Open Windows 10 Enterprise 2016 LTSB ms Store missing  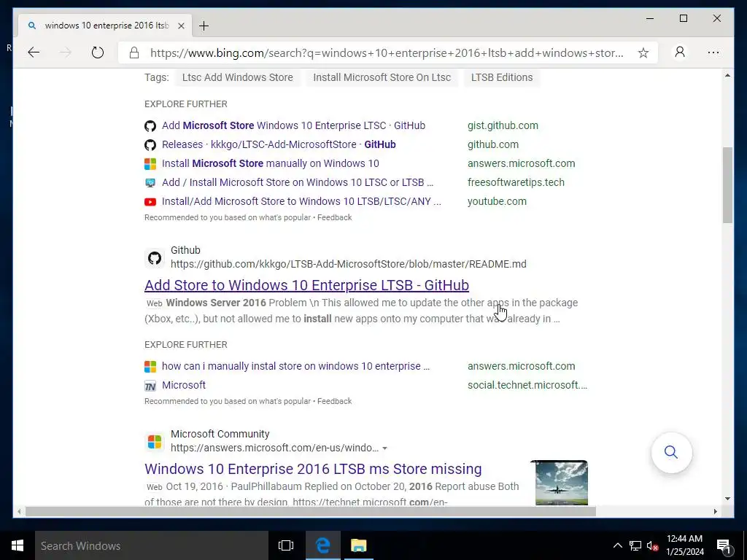coord(313,469)
